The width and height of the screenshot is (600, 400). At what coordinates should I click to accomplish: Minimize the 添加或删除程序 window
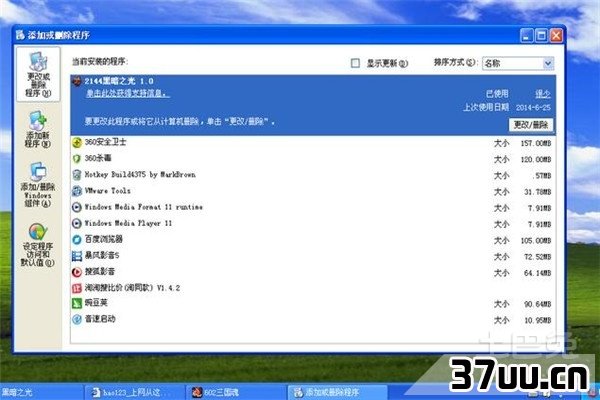point(527,36)
